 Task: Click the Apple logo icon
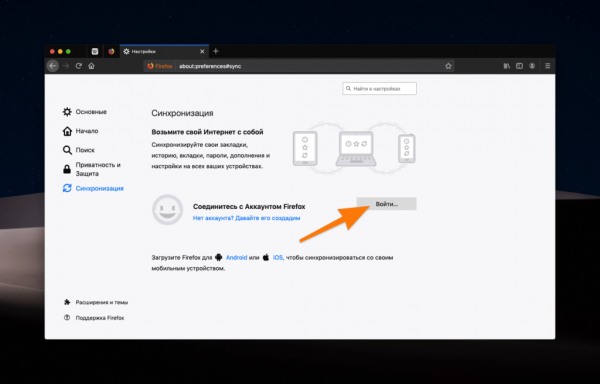pyautogui.click(x=266, y=257)
